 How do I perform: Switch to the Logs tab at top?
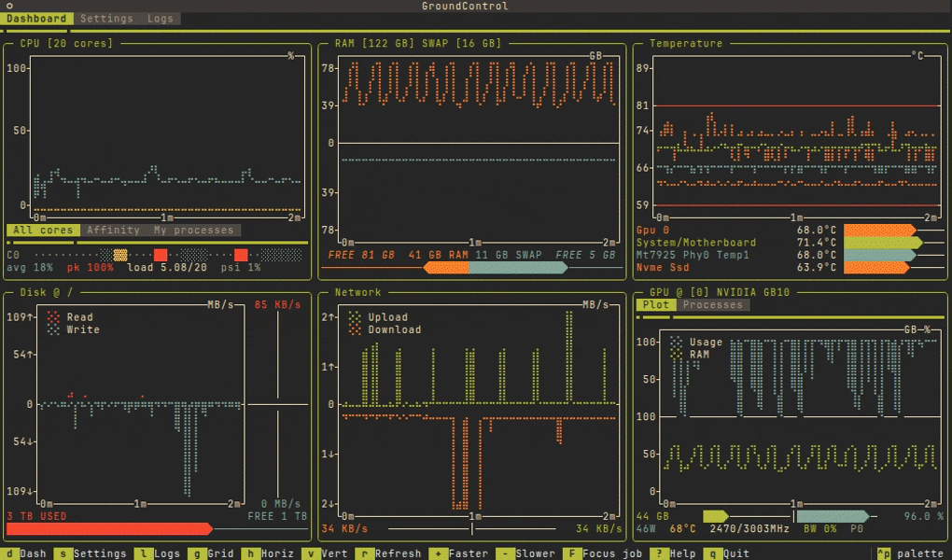tap(161, 19)
